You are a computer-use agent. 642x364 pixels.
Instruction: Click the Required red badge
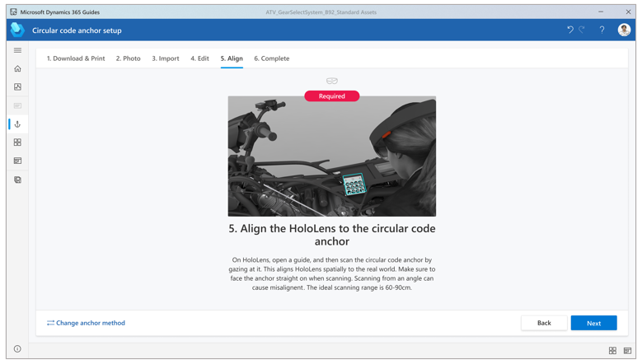(332, 96)
